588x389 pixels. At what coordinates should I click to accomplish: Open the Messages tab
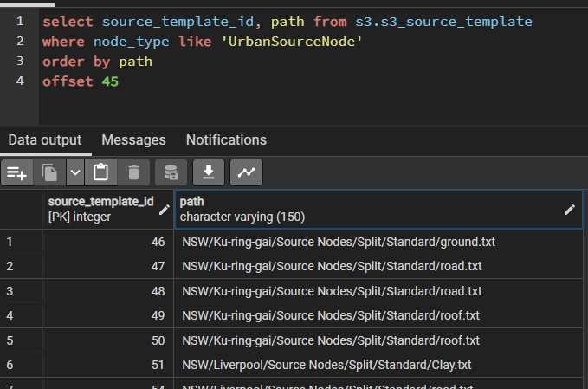[x=133, y=139]
